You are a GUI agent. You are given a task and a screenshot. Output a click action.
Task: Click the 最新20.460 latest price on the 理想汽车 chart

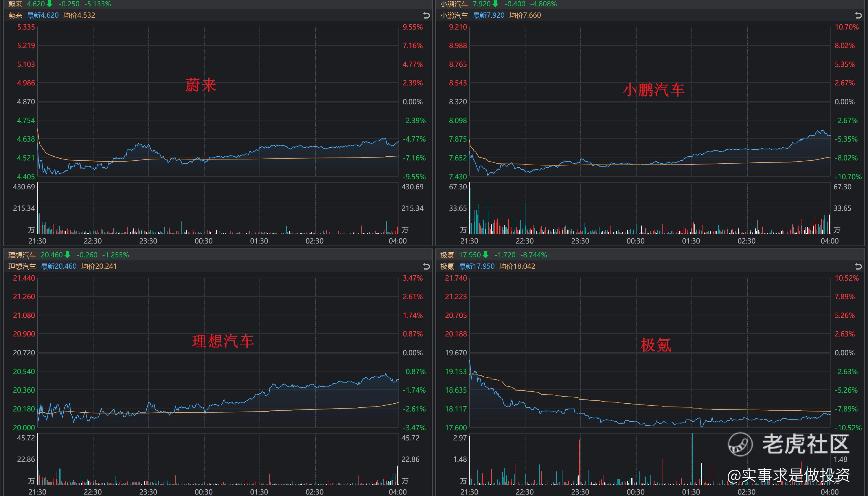58,266
